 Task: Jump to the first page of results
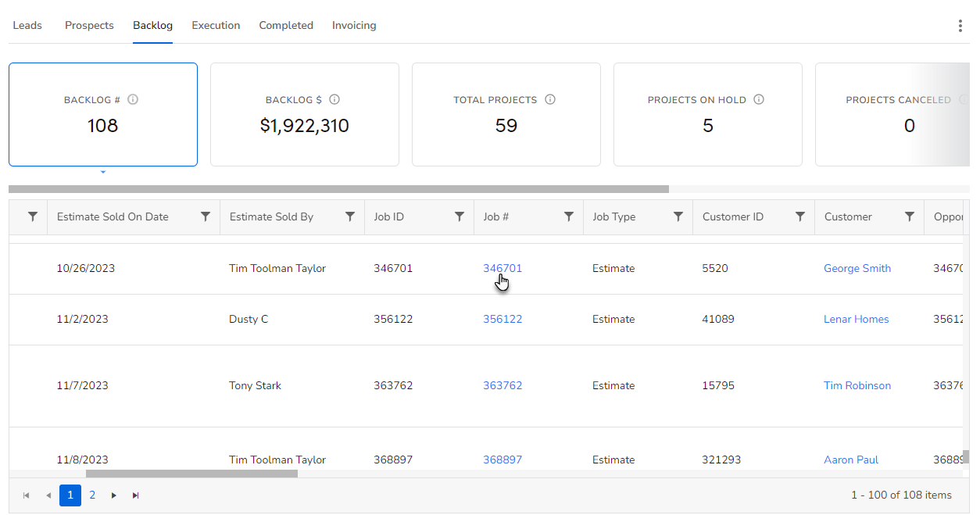tap(26, 495)
